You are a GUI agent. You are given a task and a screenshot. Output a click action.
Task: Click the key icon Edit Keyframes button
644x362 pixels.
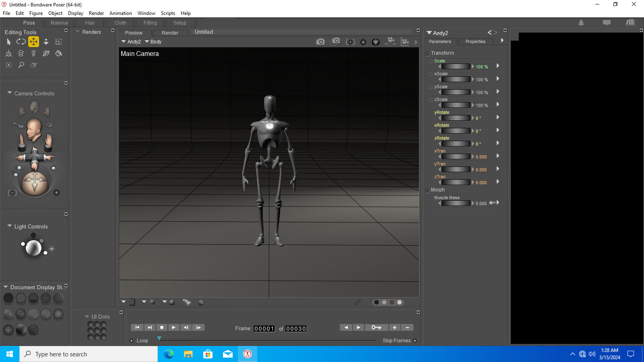pyautogui.click(x=376, y=327)
